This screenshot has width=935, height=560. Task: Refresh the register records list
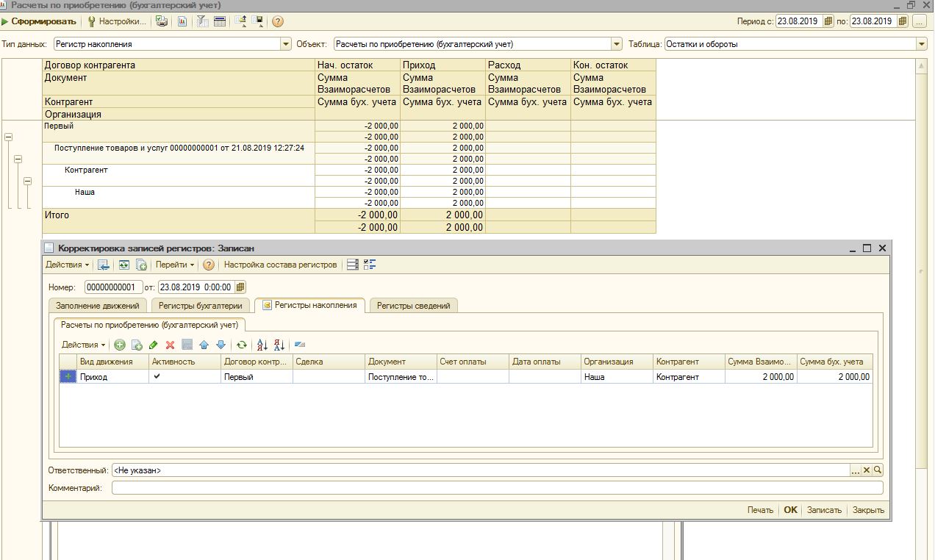241,345
